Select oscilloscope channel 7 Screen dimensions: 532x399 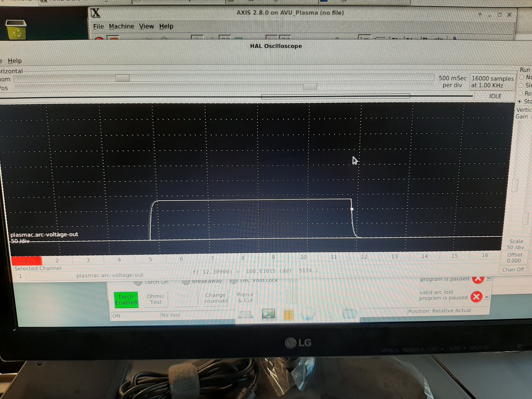(x=212, y=258)
